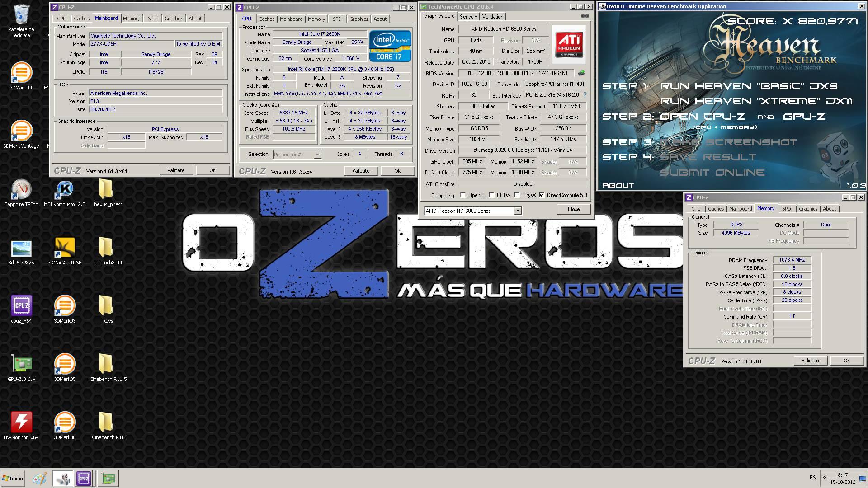Click Validate in the Memory CPU-Z window
The width and height of the screenshot is (868, 488).
tap(810, 361)
